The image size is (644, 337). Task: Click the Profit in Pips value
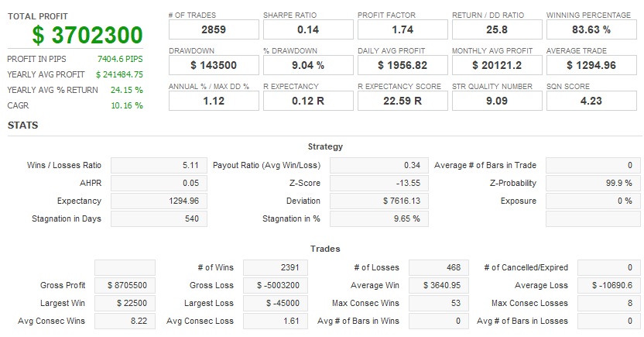coord(120,59)
